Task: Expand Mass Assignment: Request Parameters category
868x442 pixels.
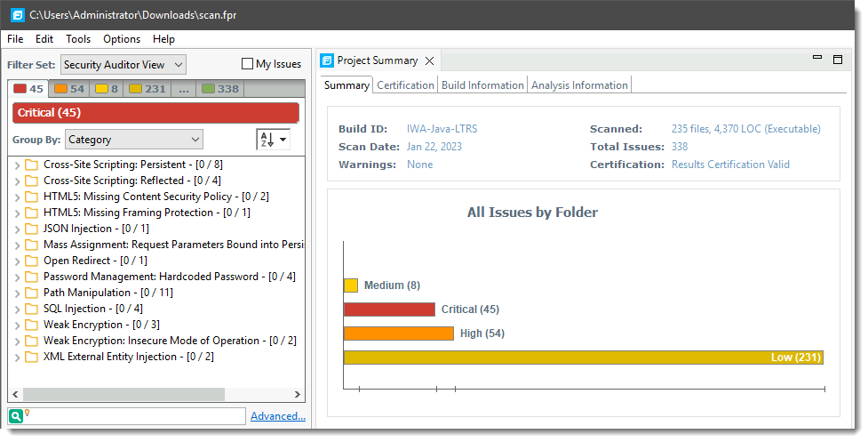Action: pos(17,245)
